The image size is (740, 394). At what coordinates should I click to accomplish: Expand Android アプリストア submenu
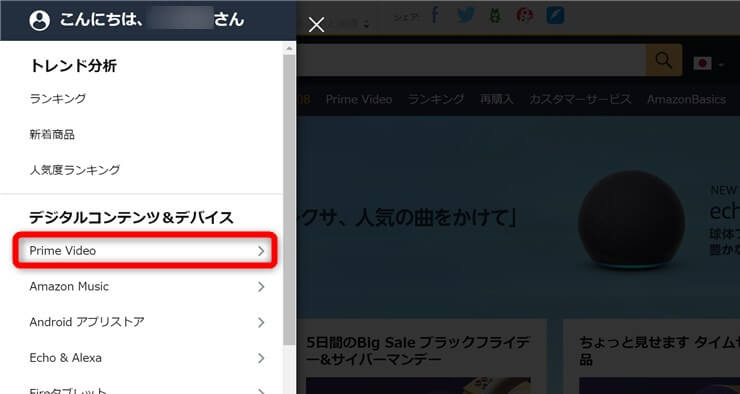(x=145, y=322)
